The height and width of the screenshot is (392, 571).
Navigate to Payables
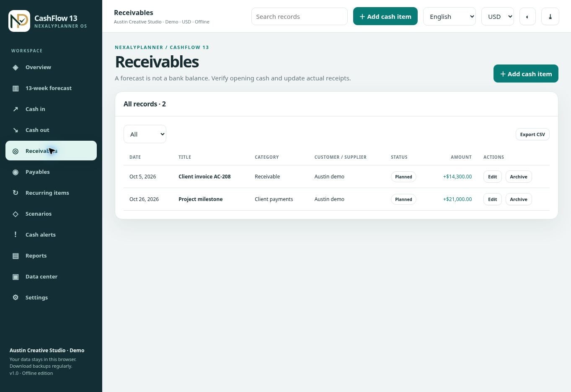(x=51, y=172)
